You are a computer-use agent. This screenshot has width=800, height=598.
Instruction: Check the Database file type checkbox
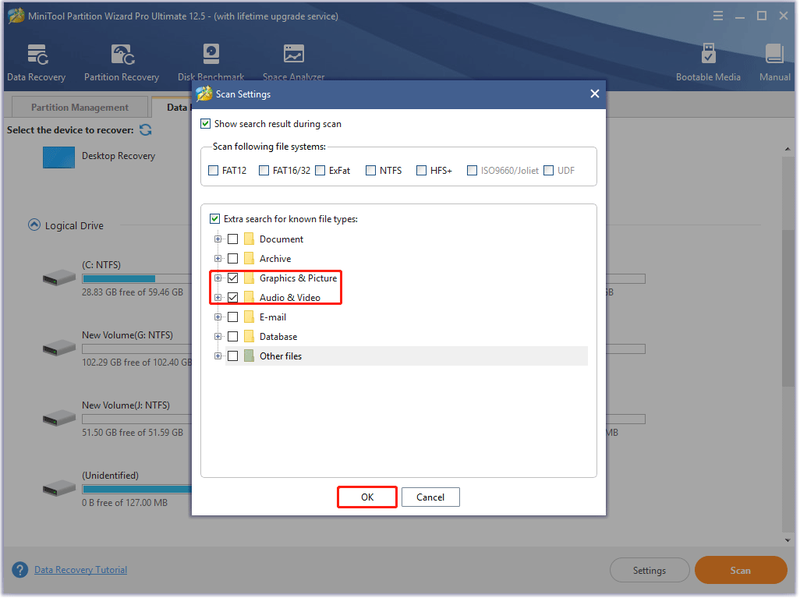point(233,336)
